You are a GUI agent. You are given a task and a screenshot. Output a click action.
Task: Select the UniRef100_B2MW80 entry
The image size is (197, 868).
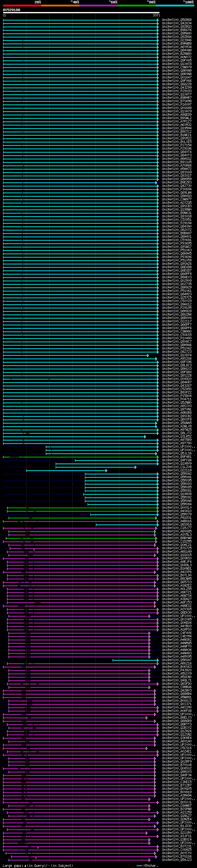coord(176,54)
